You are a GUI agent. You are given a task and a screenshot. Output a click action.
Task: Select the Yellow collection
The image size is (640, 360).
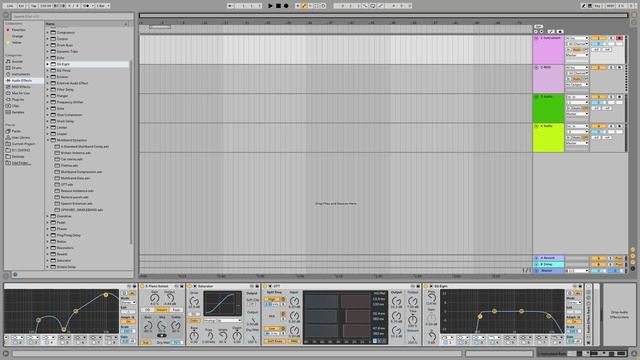(x=17, y=42)
